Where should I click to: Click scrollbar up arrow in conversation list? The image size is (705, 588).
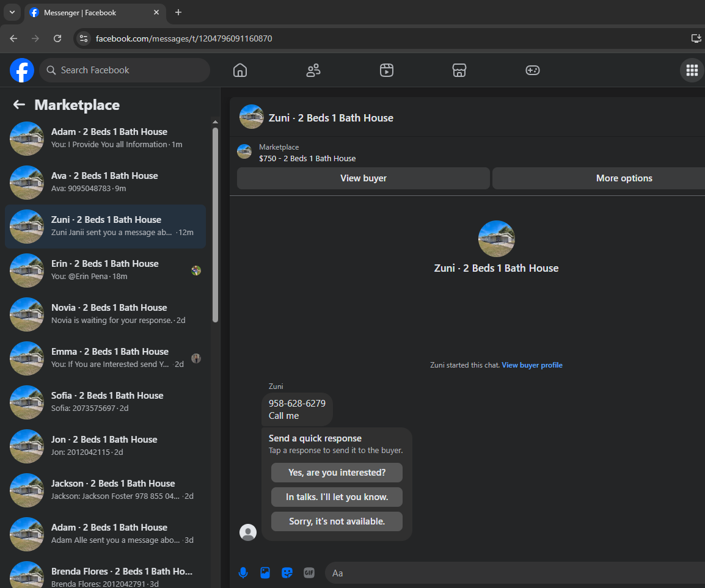tap(216, 122)
